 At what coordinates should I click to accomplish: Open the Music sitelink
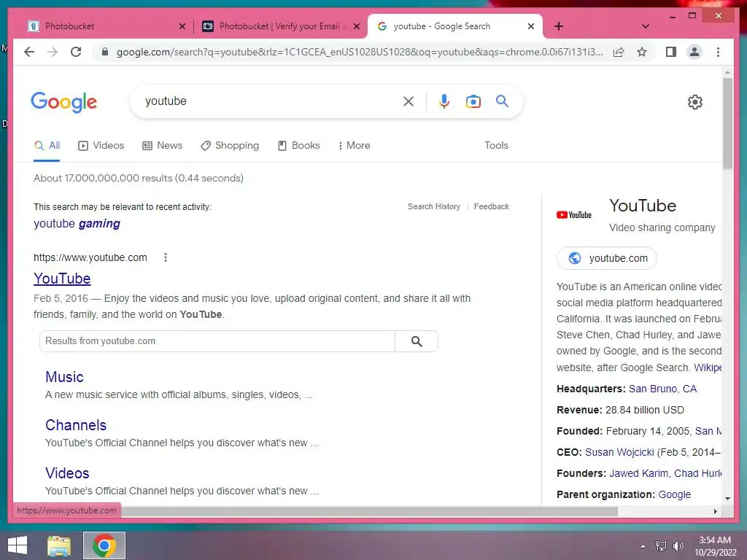[x=64, y=377]
